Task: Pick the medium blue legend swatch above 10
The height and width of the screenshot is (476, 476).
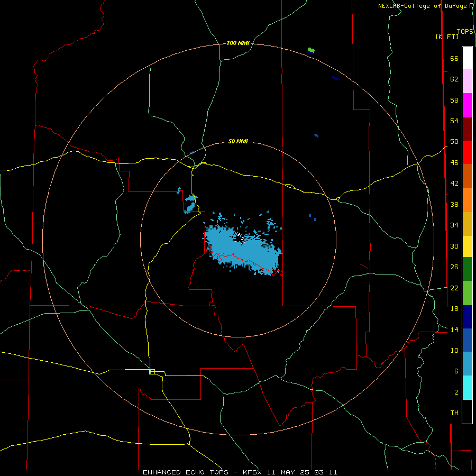Action: point(467,340)
